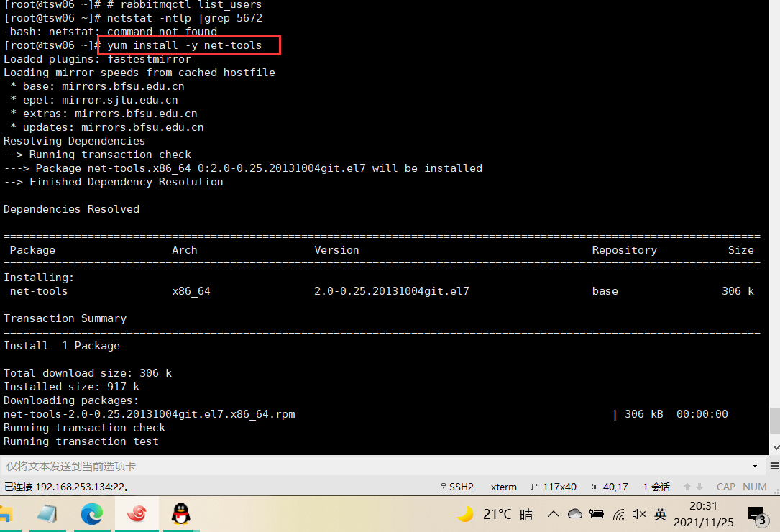The image size is (780, 532).
Task: Click the 'Transaction Summary' heading
Action: pos(65,318)
